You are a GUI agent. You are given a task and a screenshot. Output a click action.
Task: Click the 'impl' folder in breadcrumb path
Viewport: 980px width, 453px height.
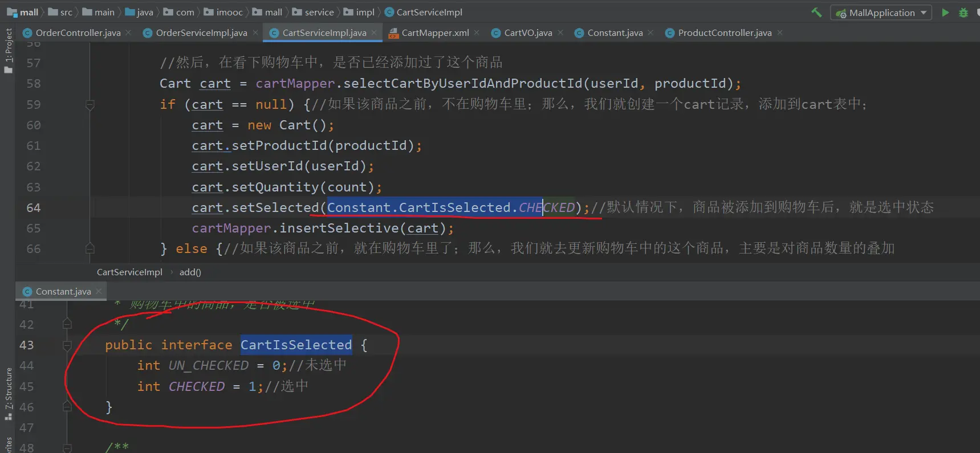365,13
